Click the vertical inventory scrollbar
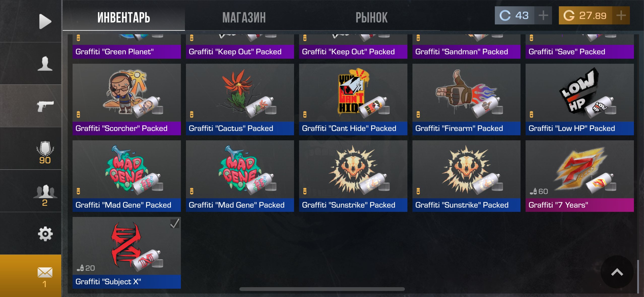The image size is (644, 297). pyautogui.click(x=638, y=277)
